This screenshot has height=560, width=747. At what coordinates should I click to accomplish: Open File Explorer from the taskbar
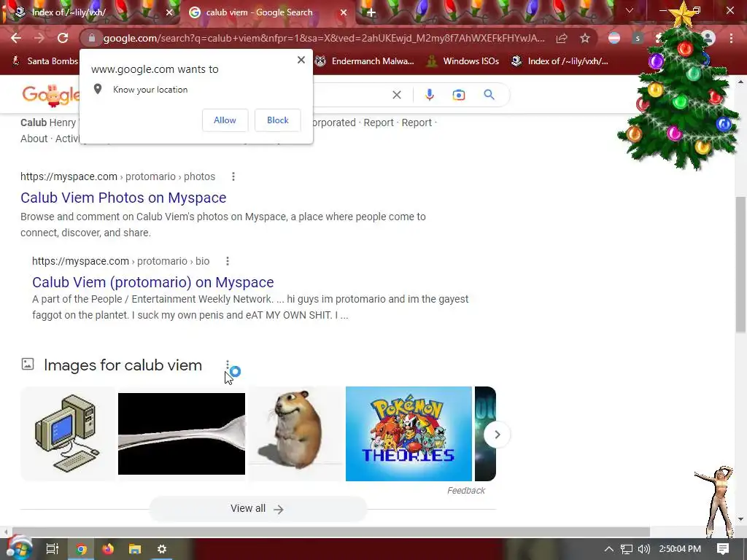click(135, 549)
